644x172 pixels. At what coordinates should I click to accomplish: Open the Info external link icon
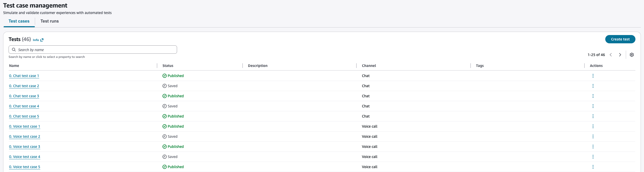coord(42,40)
